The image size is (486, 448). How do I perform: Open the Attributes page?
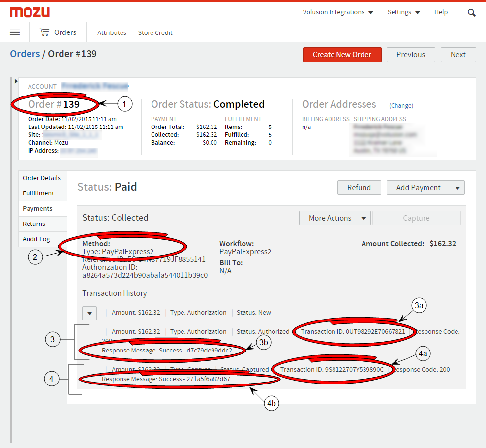click(112, 32)
